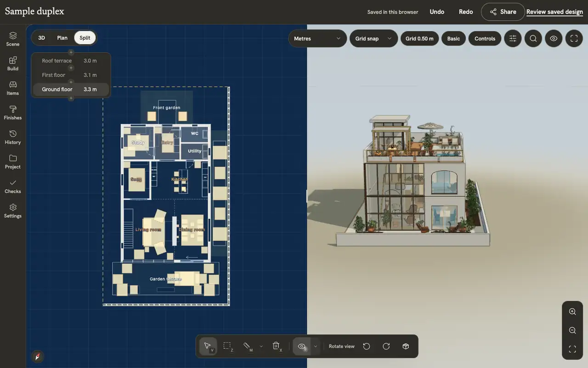This screenshot has height=368, width=588.
Task: Select the Roof terrace level
Action: (x=71, y=61)
